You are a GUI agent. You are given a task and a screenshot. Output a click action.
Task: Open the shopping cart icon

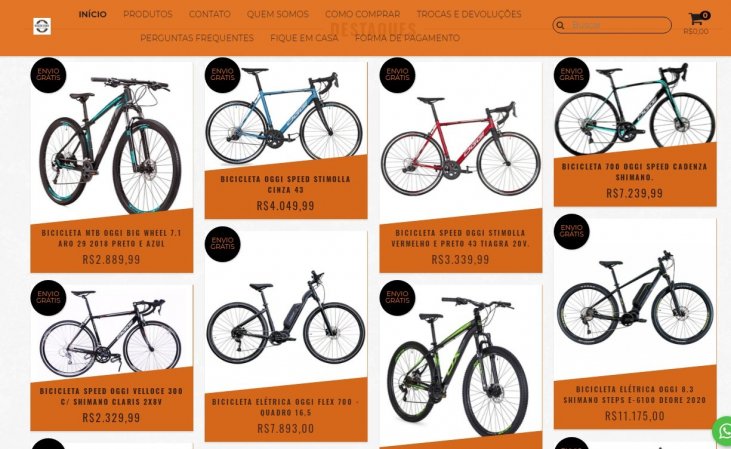point(697,19)
